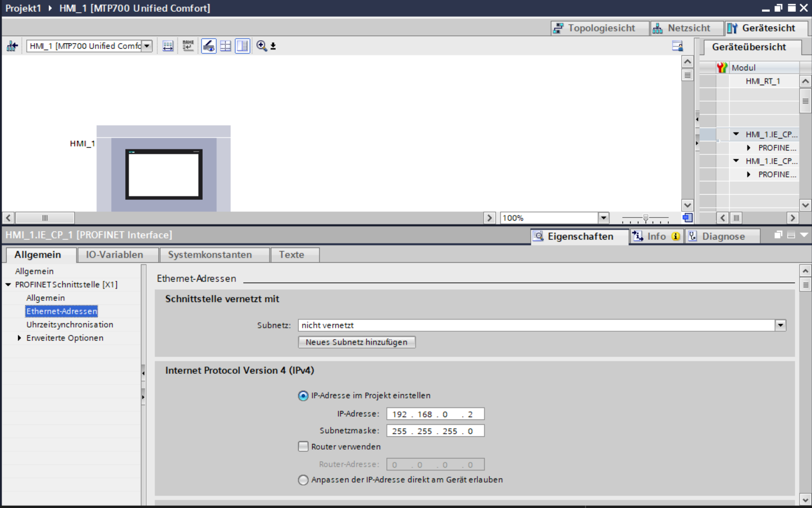This screenshot has width=812, height=508.
Task: Open the 100% zoom level dropdown
Action: [603, 218]
